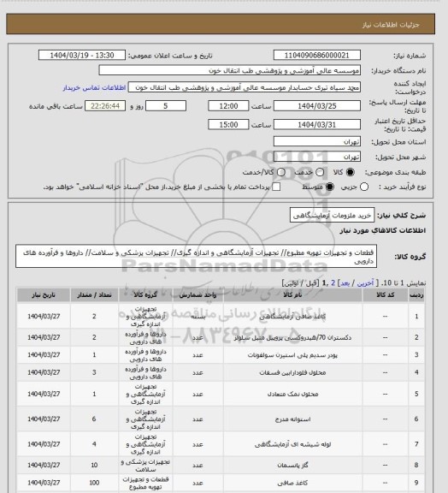Viewport: 448px width, 493px height.
Task: Open page 2 of the item list
Action: [x=333, y=283]
